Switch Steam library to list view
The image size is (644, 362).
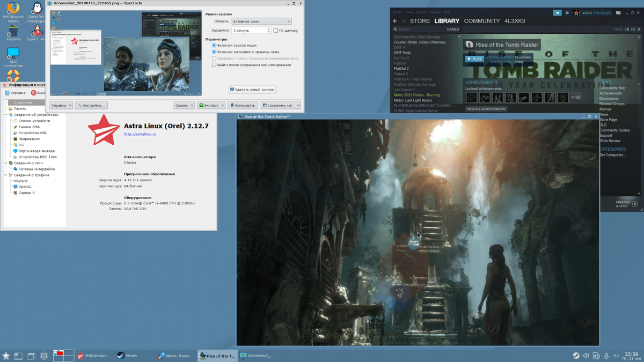tap(633, 29)
